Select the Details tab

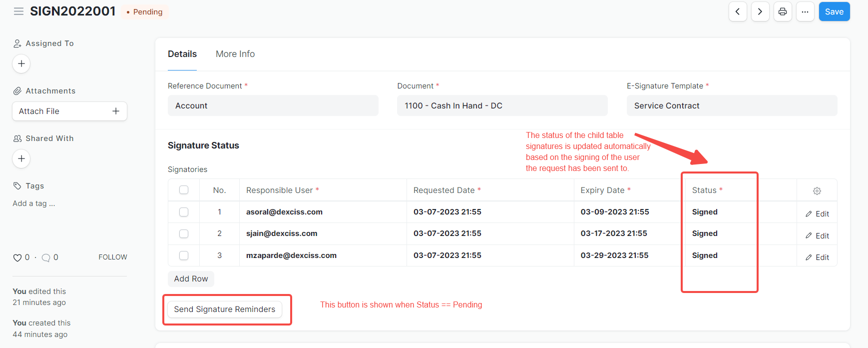[x=182, y=54]
